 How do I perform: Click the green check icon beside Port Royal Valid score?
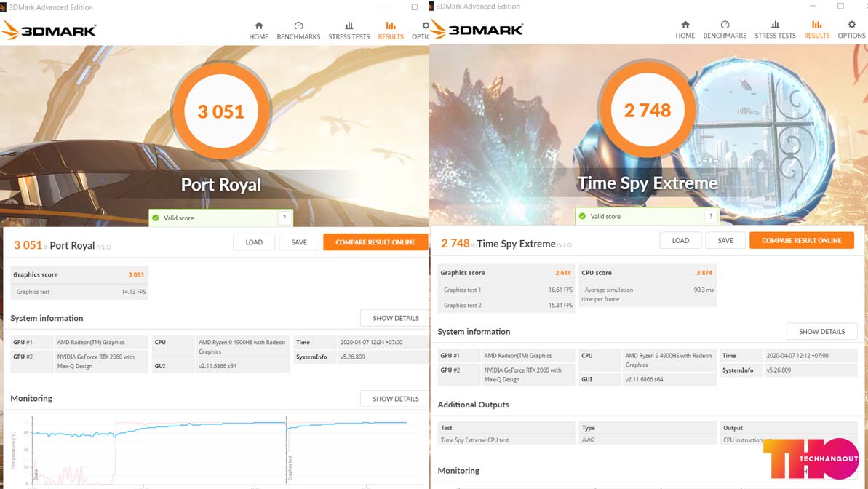pyautogui.click(x=156, y=218)
